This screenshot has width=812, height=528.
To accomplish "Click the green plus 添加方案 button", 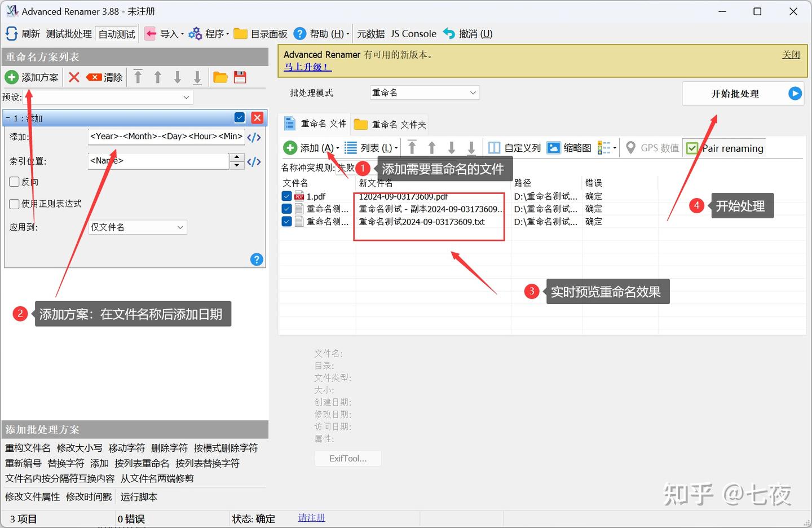I will pyautogui.click(x=32, y=77).
